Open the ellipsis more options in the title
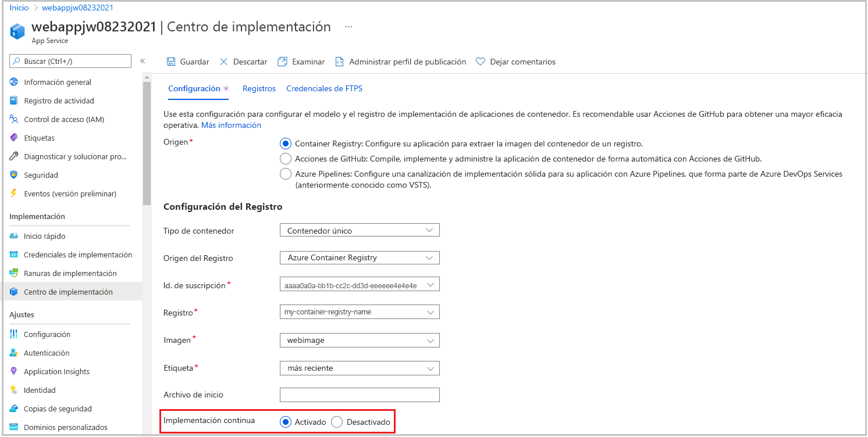 coord(348,27)
